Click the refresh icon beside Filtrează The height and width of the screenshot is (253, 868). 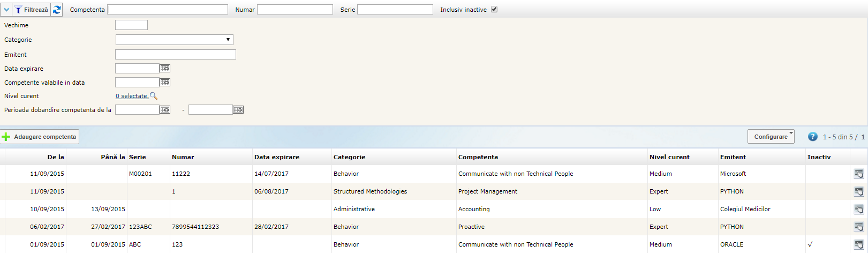click(x=57, y=10)
